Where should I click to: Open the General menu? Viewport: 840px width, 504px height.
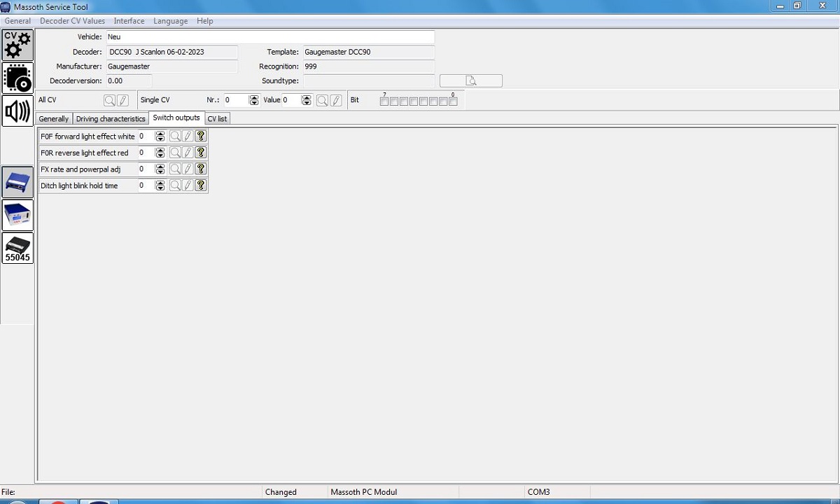tap(17, 21)
